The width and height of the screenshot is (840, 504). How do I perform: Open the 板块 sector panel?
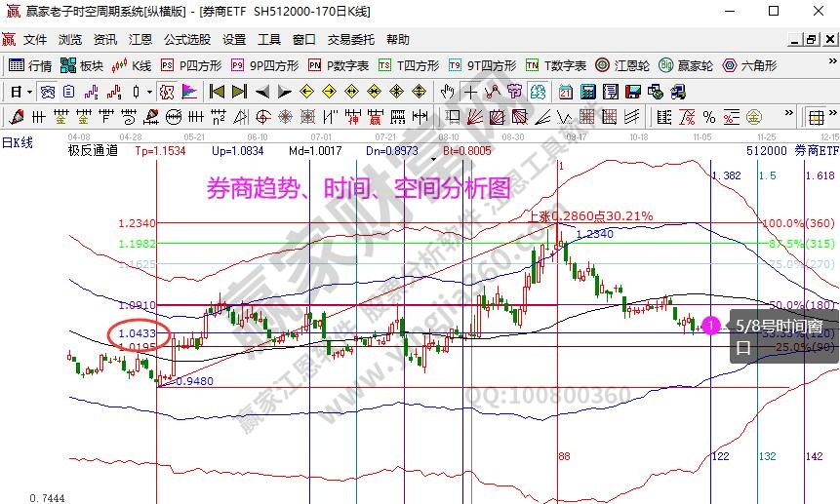[x=82, y=66]
